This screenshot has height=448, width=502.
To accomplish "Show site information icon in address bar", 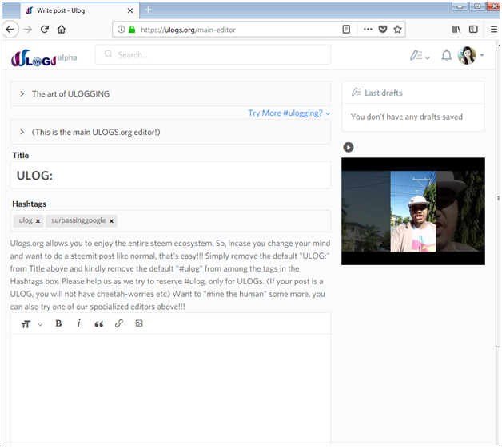I will pos(121,30).
